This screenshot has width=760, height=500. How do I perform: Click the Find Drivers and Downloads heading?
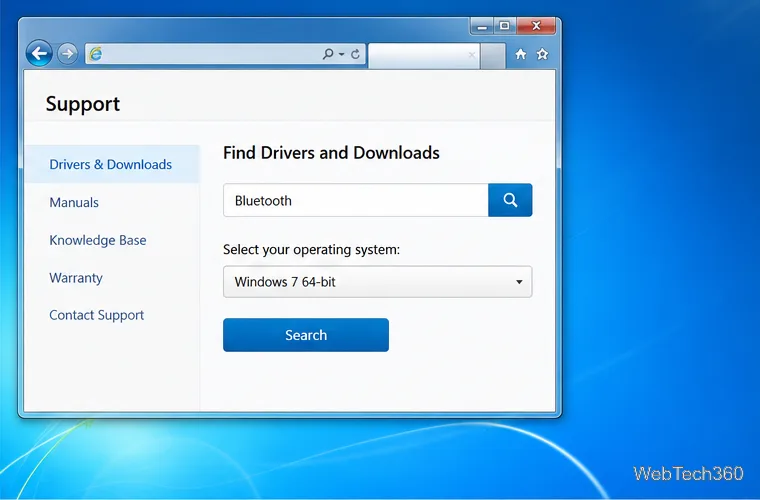pos(331,153)
